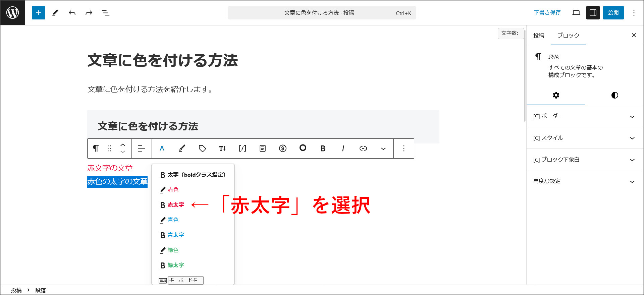Insert a link with link icon
Viewport: 644px width, 295px height.
click(x=363, y=149)
